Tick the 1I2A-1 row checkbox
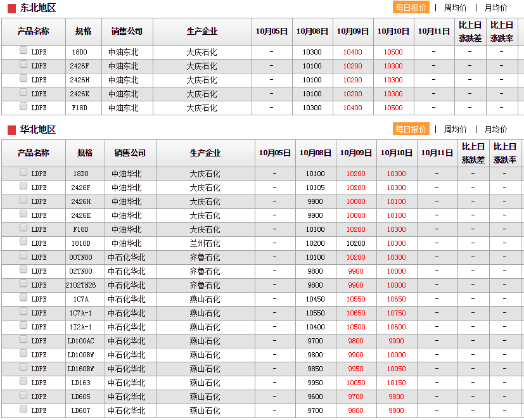The image size is (524, 420). (23, 325)
